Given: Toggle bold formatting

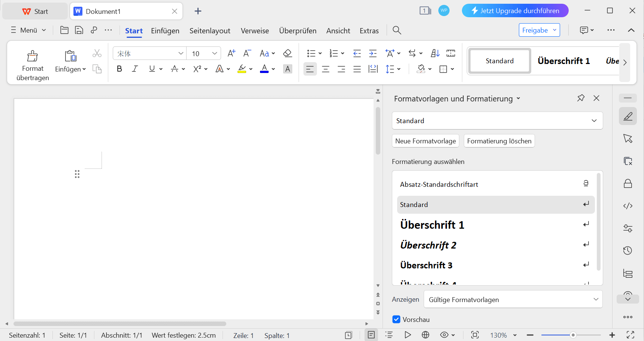Looking at the screenshot, I should (119, 68).
